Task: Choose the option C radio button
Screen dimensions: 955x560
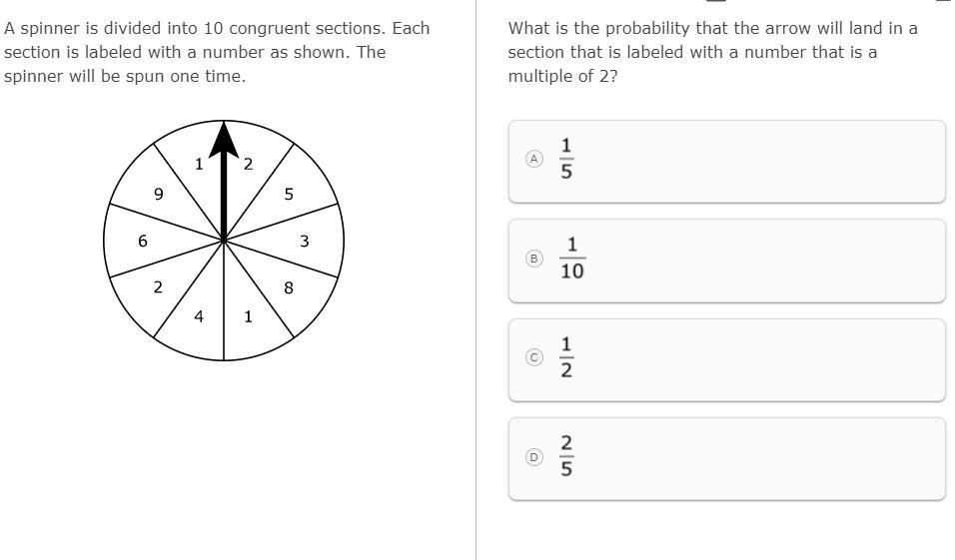Action: coord(534,357)
